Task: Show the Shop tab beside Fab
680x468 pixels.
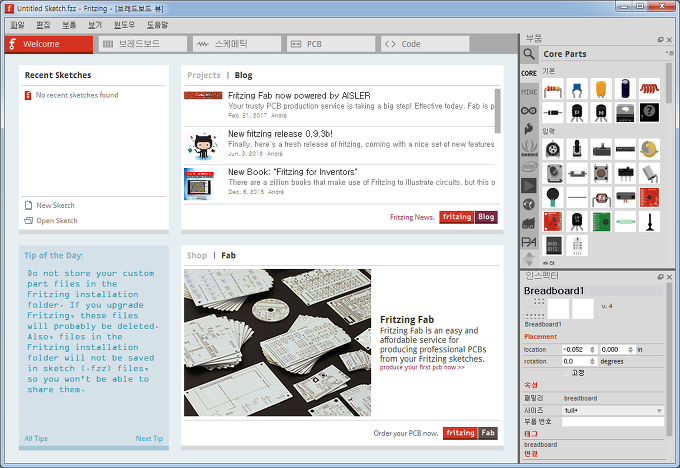Action: 197,255
